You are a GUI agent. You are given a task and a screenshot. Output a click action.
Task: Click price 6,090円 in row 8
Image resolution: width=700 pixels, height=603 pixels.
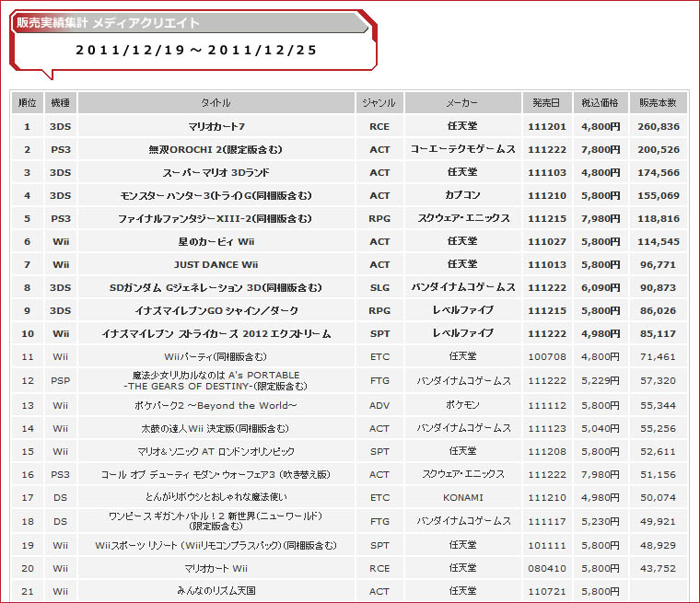pyautogui.click(x=601, y=288)
